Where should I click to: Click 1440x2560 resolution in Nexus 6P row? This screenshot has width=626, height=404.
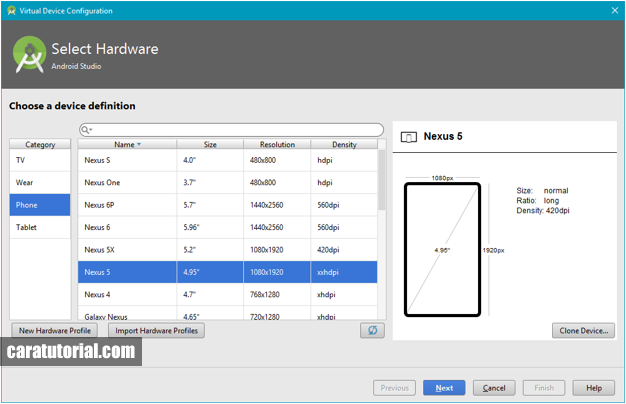(x=277, y=205)
